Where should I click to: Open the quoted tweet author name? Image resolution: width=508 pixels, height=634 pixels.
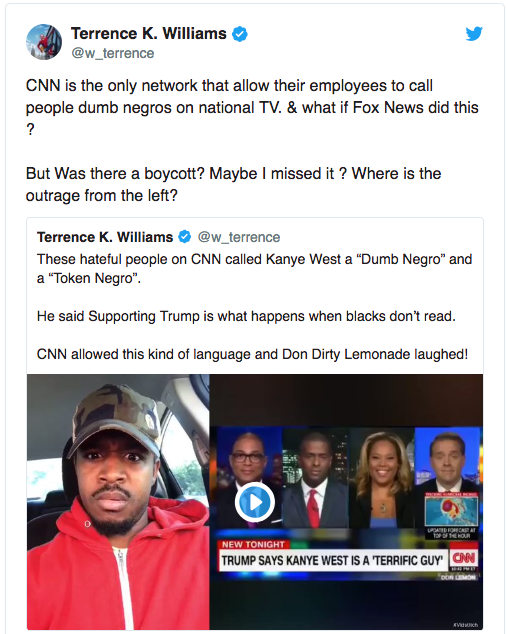pos(105,237)
